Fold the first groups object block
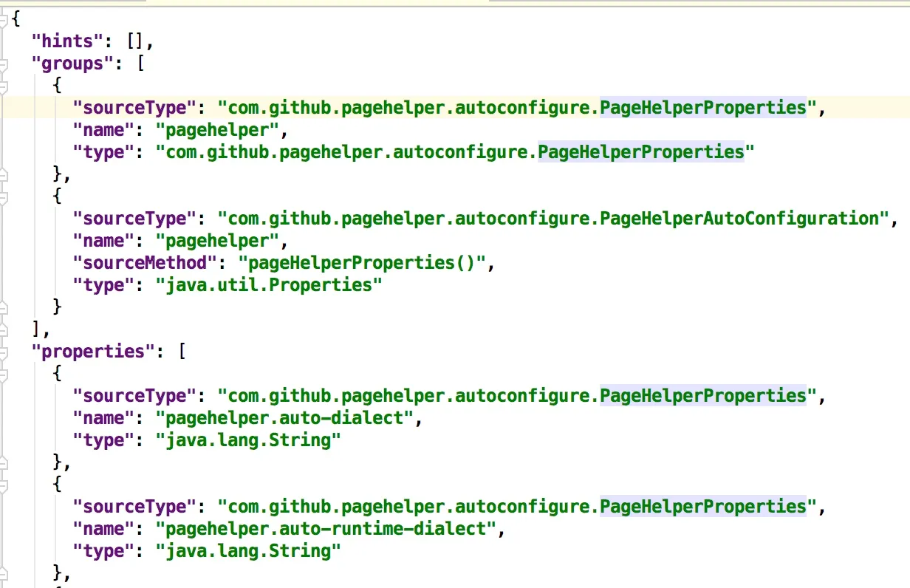The width and height of the screenshot is (910, 588). pyautogui.click(x=3, y=86)
